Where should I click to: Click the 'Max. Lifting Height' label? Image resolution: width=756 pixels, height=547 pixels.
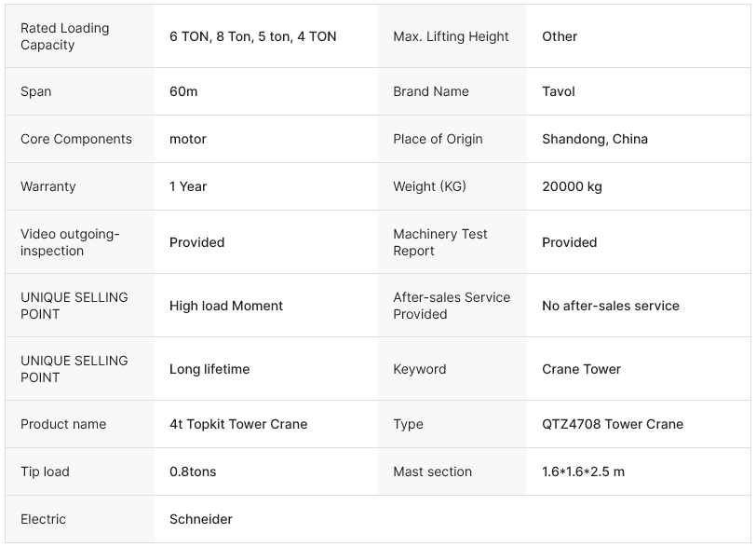pyautogui.click(x=451, y=36)
